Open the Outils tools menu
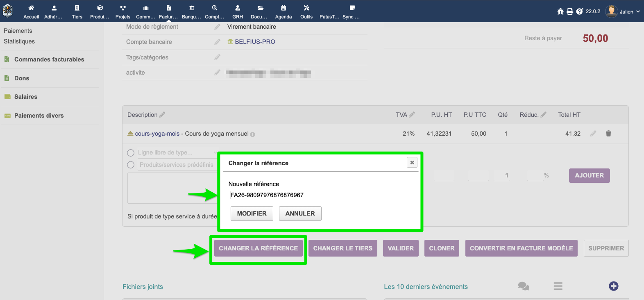The image size is (644, 300). tap(306, 12)
